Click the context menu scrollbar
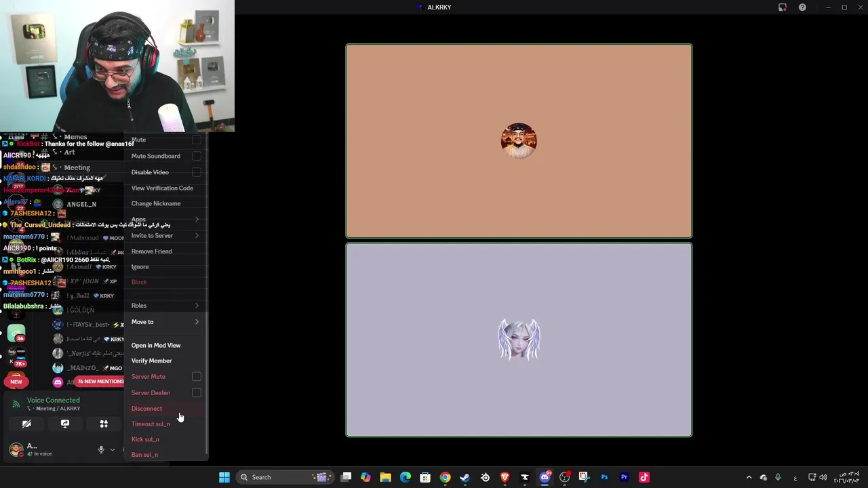The width and height of the screenshot is (868, 488). 206,383
